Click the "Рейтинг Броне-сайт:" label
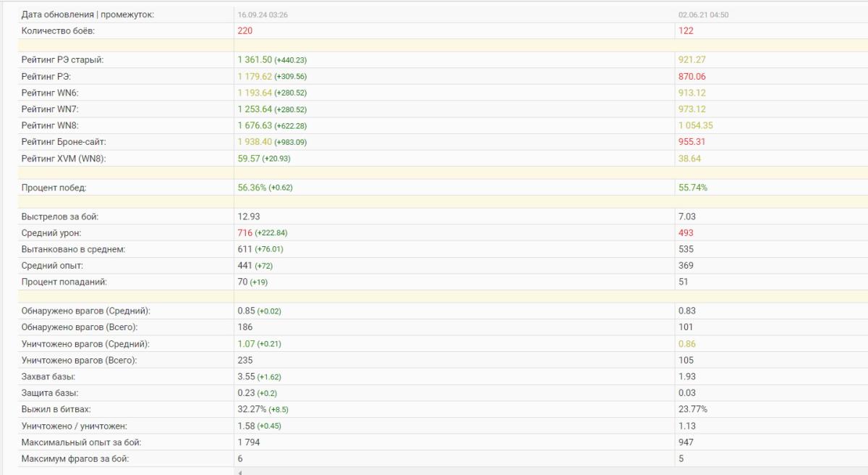This screenshot has height=475, width=868. pyautogui.click(x=64, y=142)
